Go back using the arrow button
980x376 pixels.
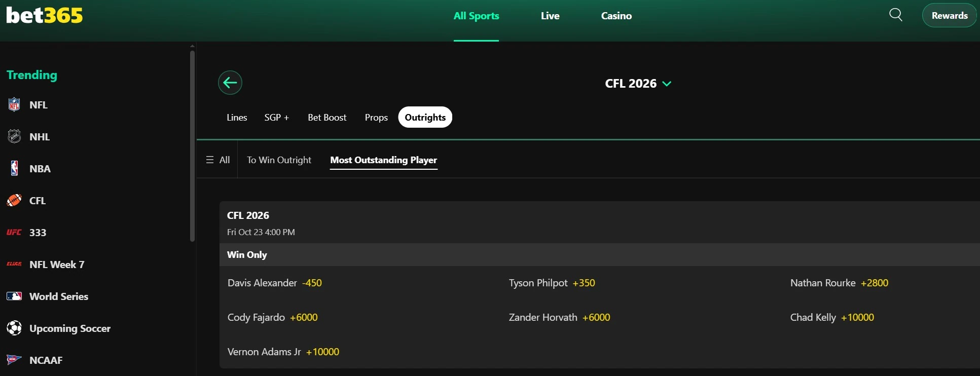coord(230,83)
